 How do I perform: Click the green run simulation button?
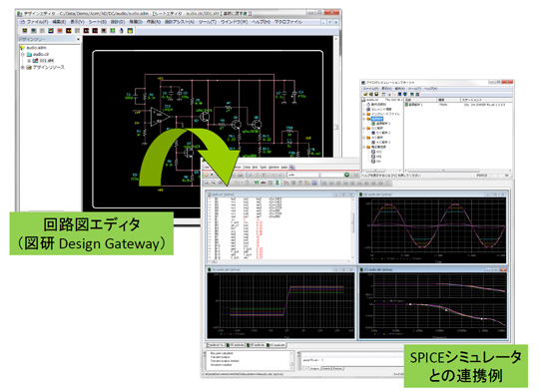coord(346,175)
